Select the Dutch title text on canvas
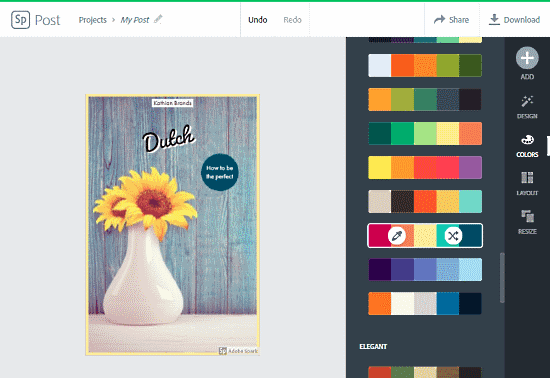 (x=168, y=139)
